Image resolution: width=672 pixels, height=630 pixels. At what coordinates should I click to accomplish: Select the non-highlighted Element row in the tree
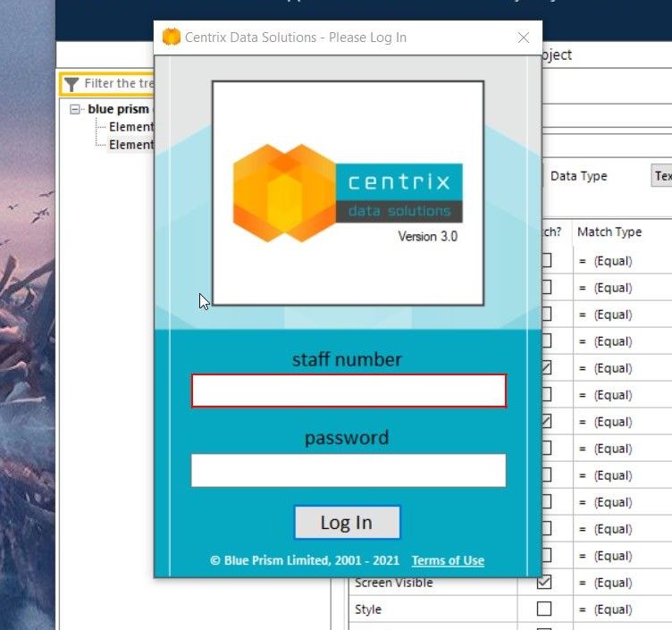click(x=131, y=127)
